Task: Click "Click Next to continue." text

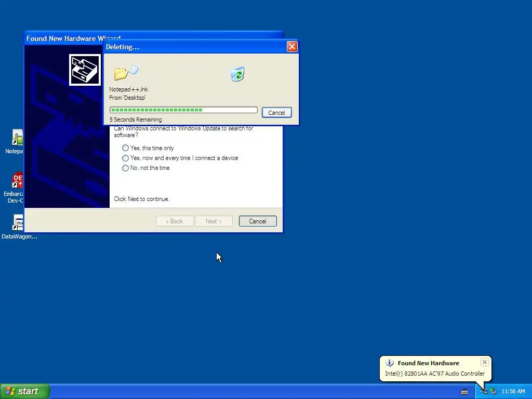Action: pyautogui.click(x=142, y=199)
